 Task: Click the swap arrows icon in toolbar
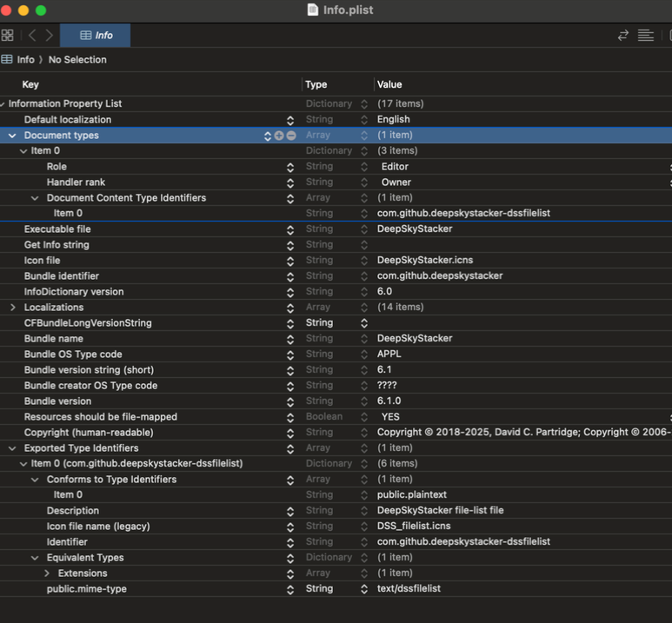pyautogui.click(x=622, y=36)
